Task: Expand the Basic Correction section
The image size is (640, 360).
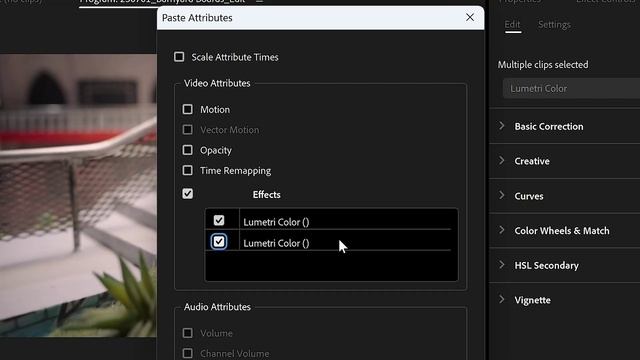Action: coord(502,126)
